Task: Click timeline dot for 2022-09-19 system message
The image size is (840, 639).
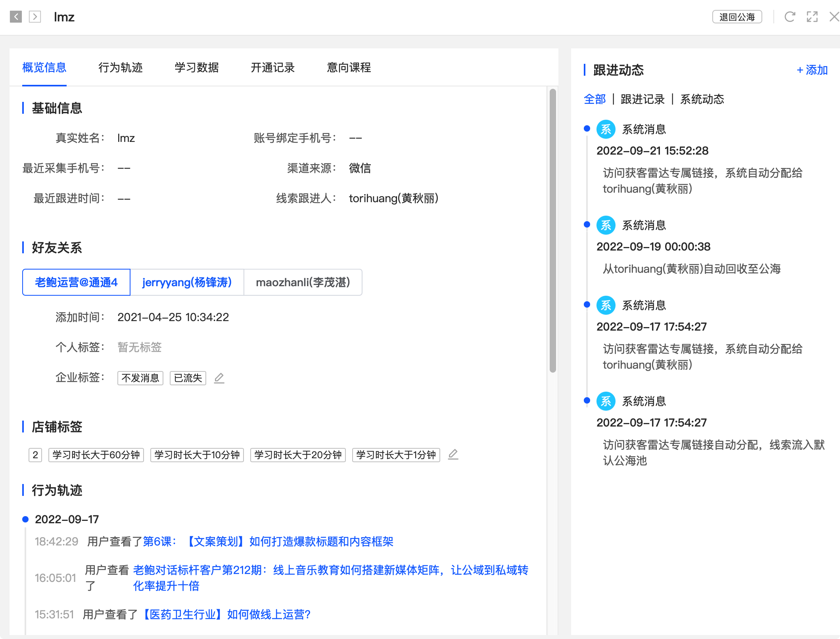Action: pyautogui.click(x=587, y=224)
